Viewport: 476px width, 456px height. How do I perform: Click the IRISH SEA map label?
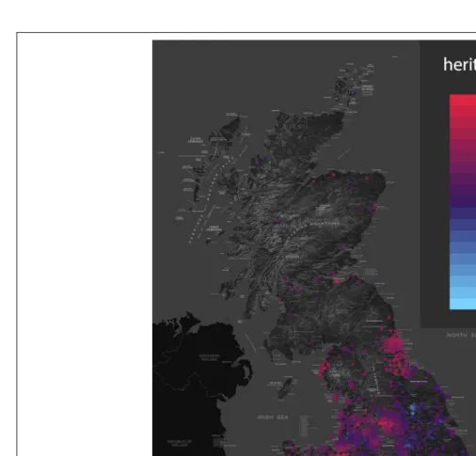(273, 417)
